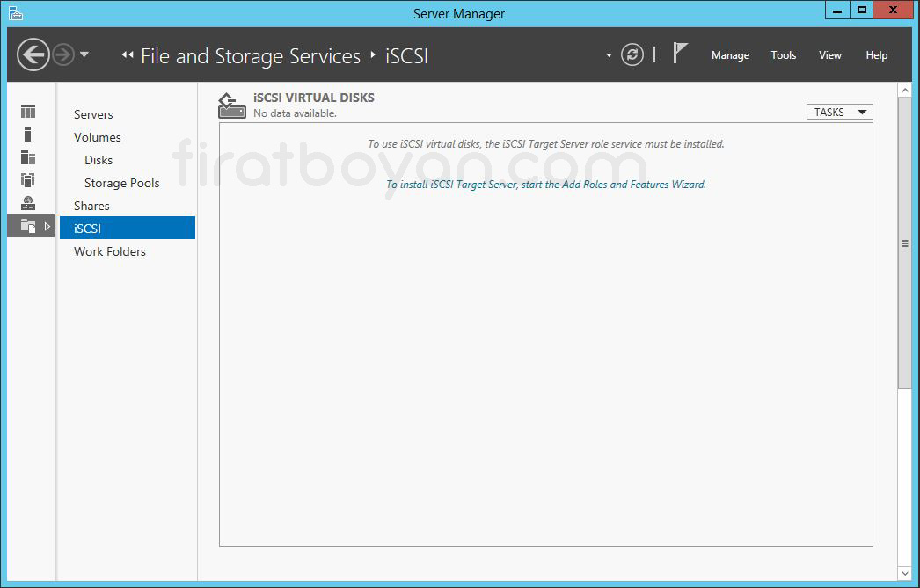This screenshot has height=588, width=920.
Task: Refresh Server Manager with the refresh icon
Action: pos(632,55)
